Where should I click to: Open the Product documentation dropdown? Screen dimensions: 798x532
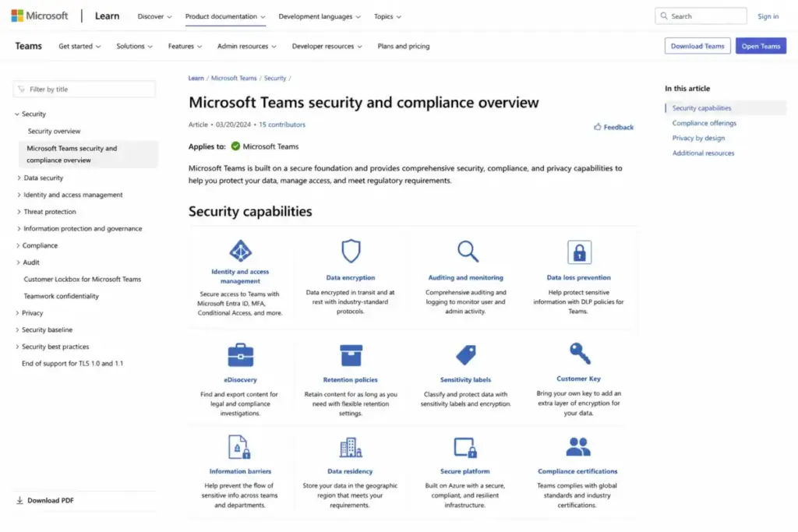click(225, 16)
